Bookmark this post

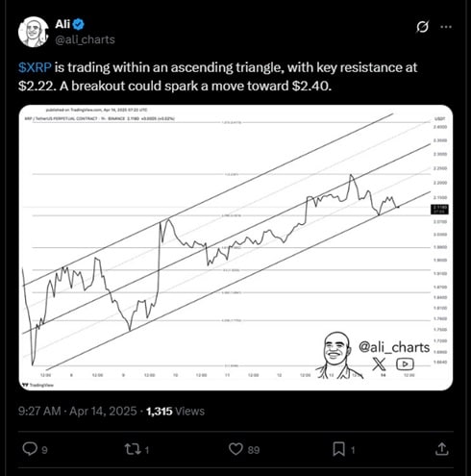click(338, 449)
